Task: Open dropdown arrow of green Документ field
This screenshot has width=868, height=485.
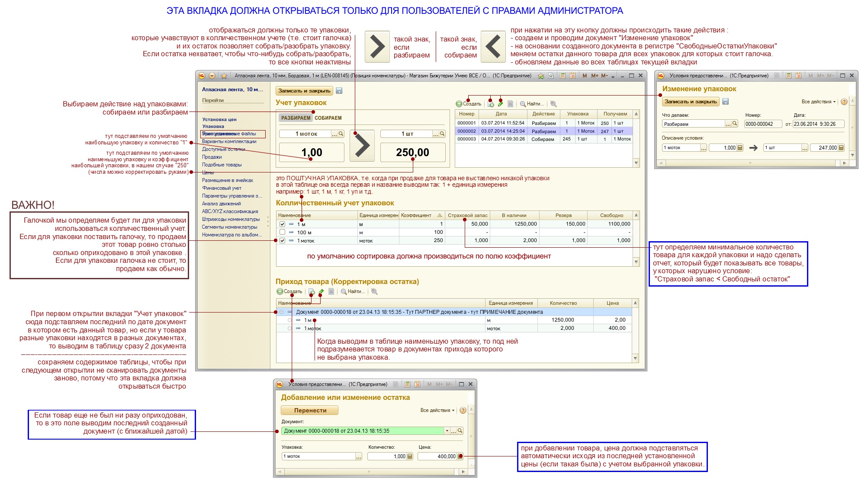Action: (447, 431)
